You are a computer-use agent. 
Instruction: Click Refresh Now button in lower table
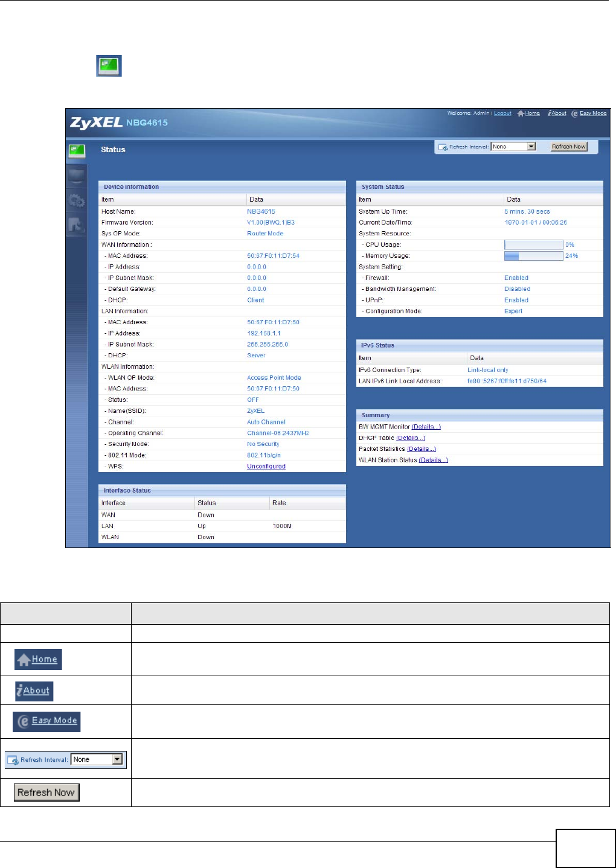(x=47, y=793)
